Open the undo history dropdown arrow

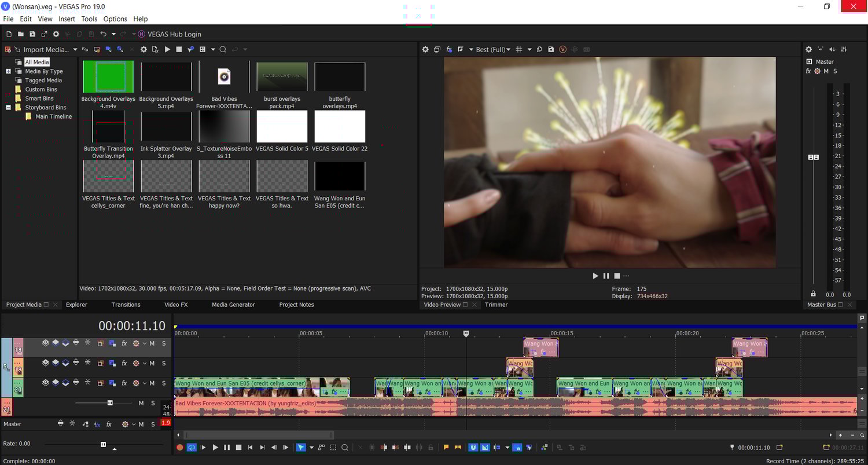click(x=113, y=34)
